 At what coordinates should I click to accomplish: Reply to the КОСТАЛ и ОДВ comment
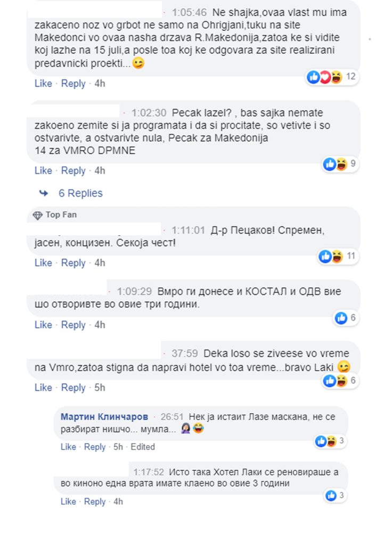point(73,325)
